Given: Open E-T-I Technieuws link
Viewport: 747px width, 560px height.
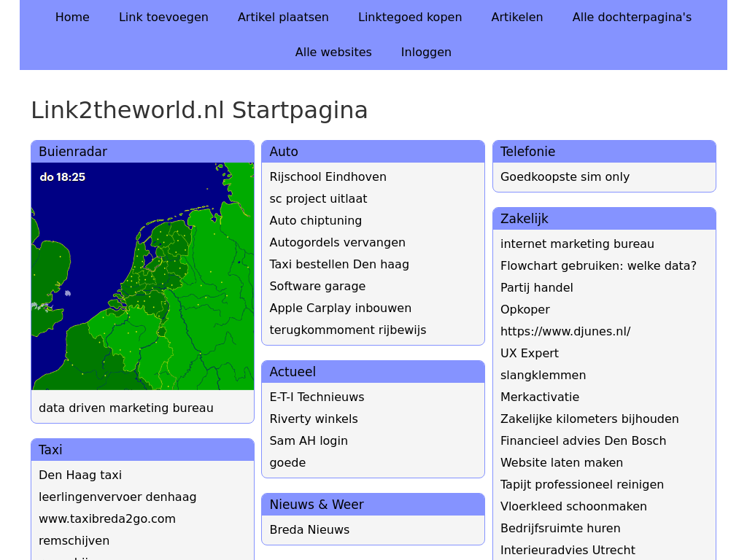Looking at the screenshot, I should pos(317,397).
